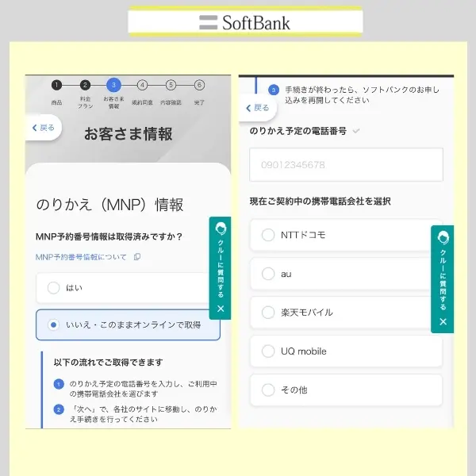Choose UQ mobile as current carrier
The width and height of the screenshot is (476, 476).
click(346, 351)
